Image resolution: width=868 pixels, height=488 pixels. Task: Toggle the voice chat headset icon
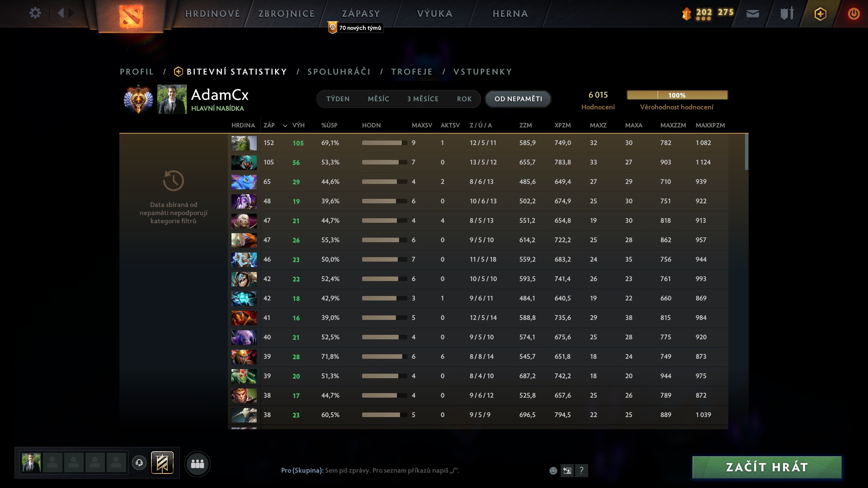pos(139,463)
